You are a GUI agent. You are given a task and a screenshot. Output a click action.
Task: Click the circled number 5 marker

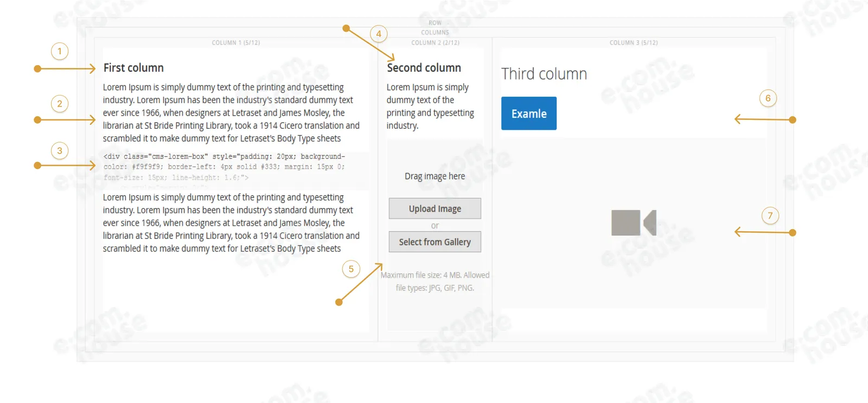pos(351,269)
